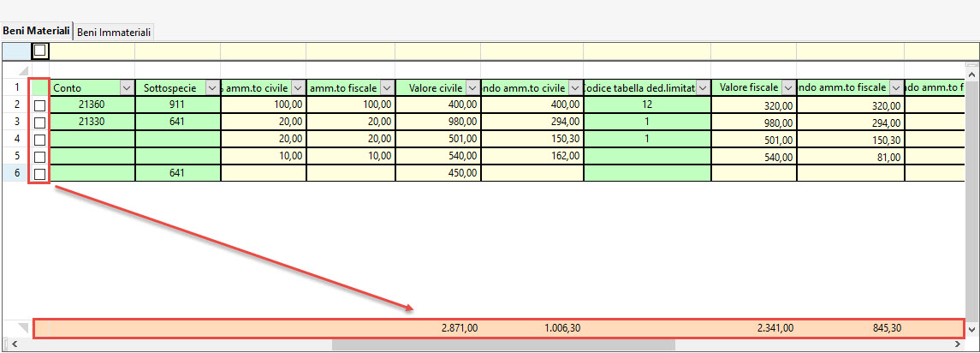Open the Sottospecie column filter dropdown
This screenshot has width=980, height=353.
coord(212,88)
